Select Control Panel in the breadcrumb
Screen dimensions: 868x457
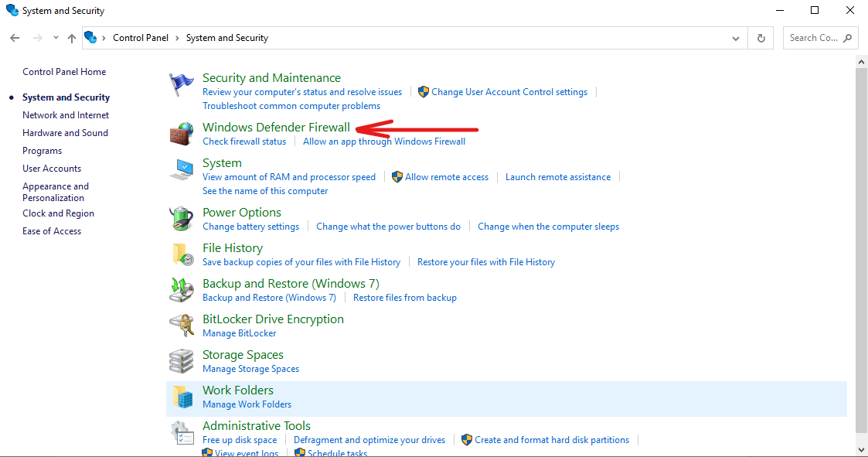click(141, 38)
